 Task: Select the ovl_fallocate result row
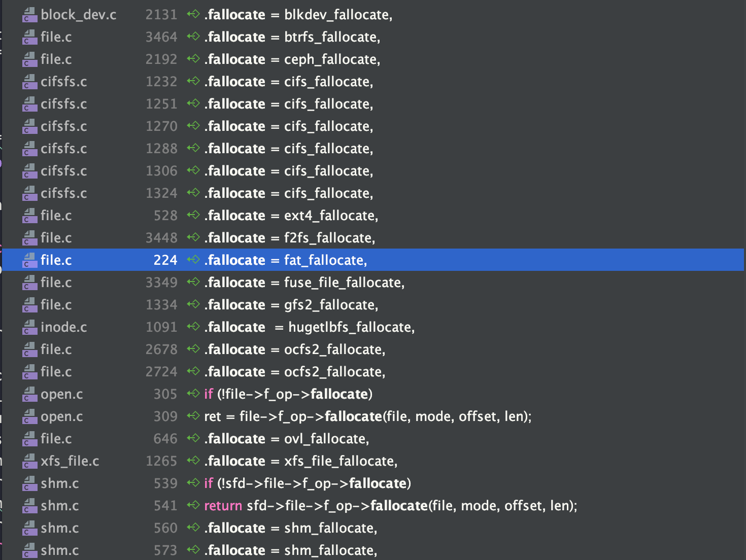tap(374, 439)
